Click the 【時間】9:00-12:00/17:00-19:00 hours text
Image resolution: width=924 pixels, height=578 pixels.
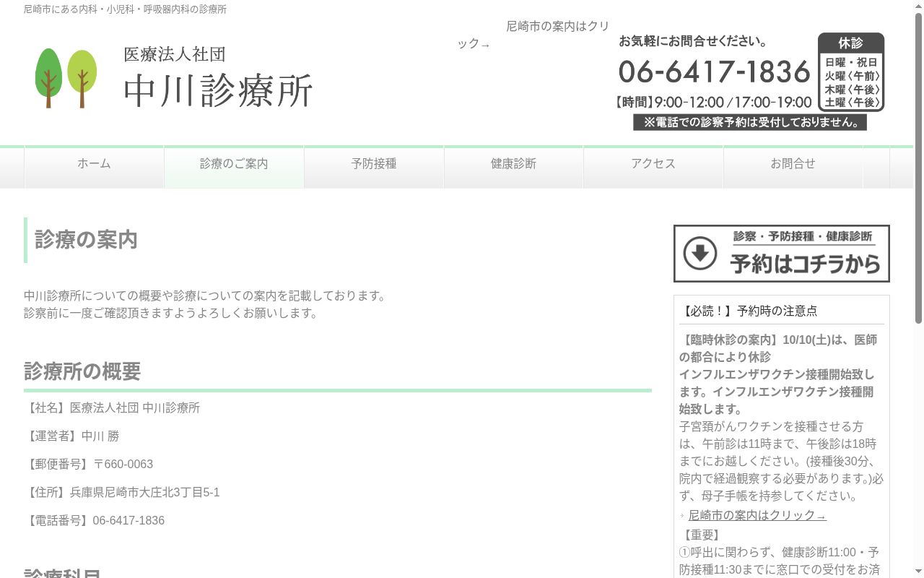pyautogui.click(x=713, y=102)
